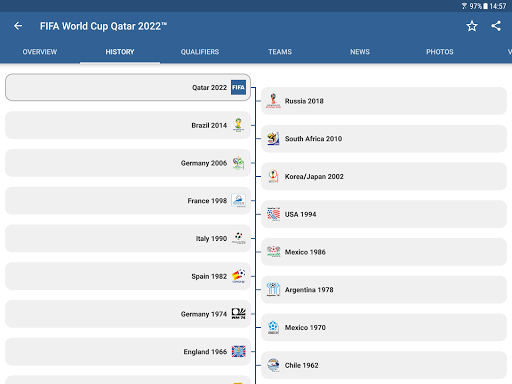Open the Italy 1990 tournament entry
Screen dimensions: 512x384
pyautogui.click(x=128, y=239)
